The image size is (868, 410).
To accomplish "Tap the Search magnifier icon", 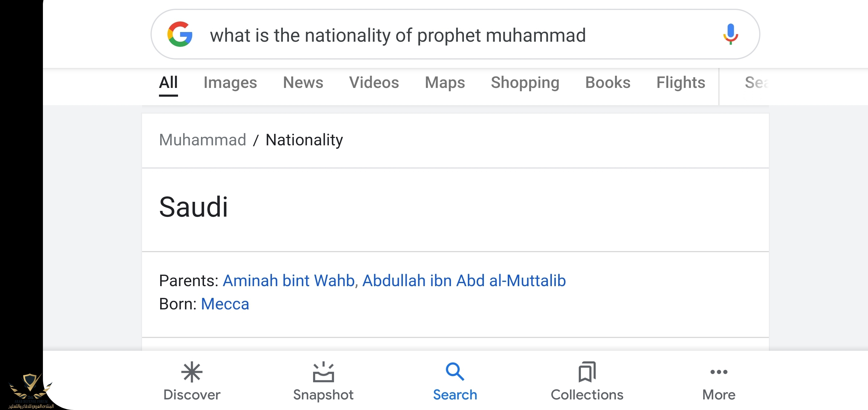I will (455, 372).
